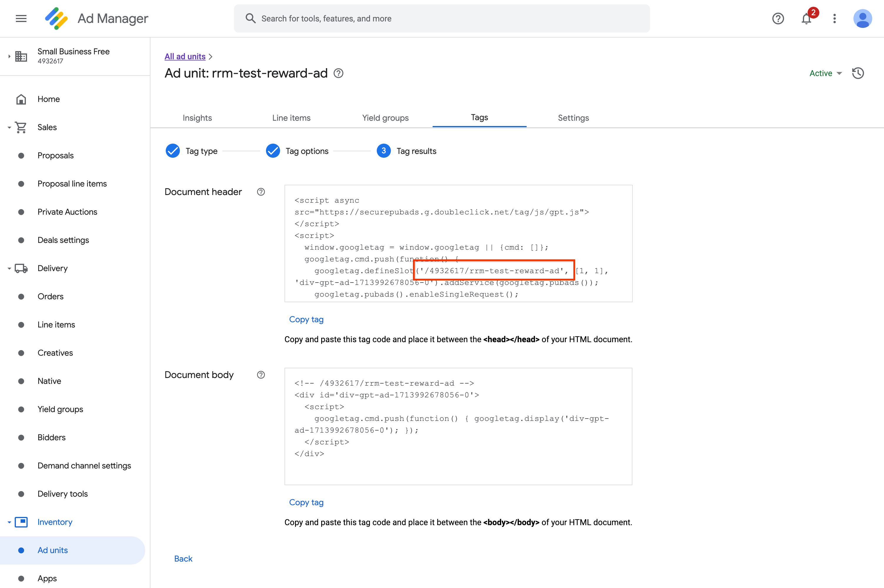This screenshot has width=884, height=588.
Task: Click the Inventory panel icon
Action: tap(21, 522)
